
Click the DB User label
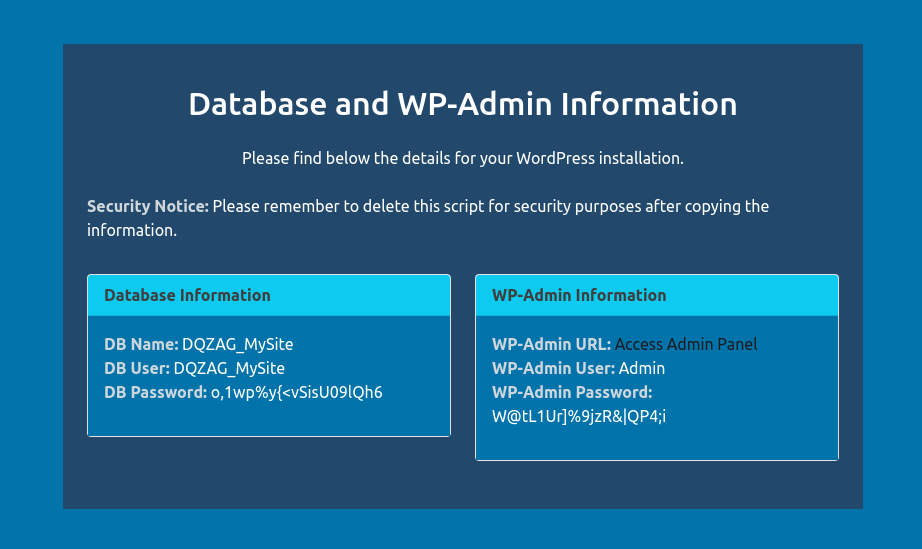[137, 368]
